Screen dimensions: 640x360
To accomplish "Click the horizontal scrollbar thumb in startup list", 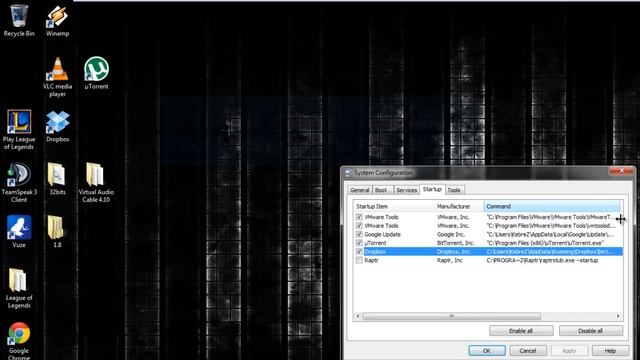I will (x=452, y=316).
